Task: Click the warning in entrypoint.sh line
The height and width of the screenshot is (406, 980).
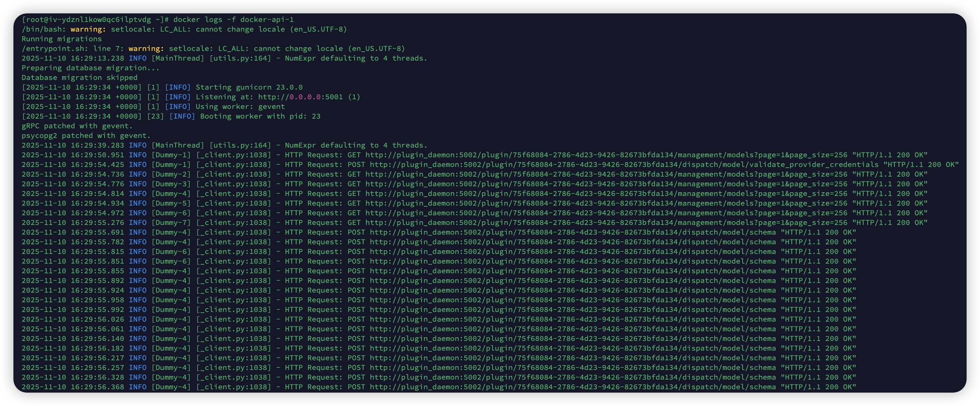Action: point(146,49)
